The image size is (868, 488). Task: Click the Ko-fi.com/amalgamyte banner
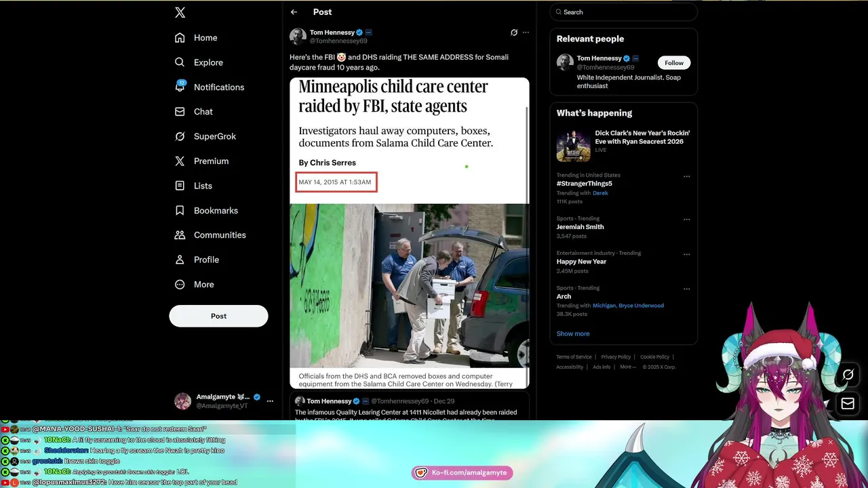coord(462,472)
